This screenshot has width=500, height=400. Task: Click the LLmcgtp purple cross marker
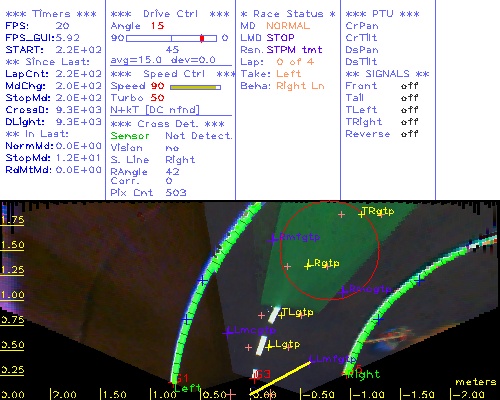coord(228,332)
